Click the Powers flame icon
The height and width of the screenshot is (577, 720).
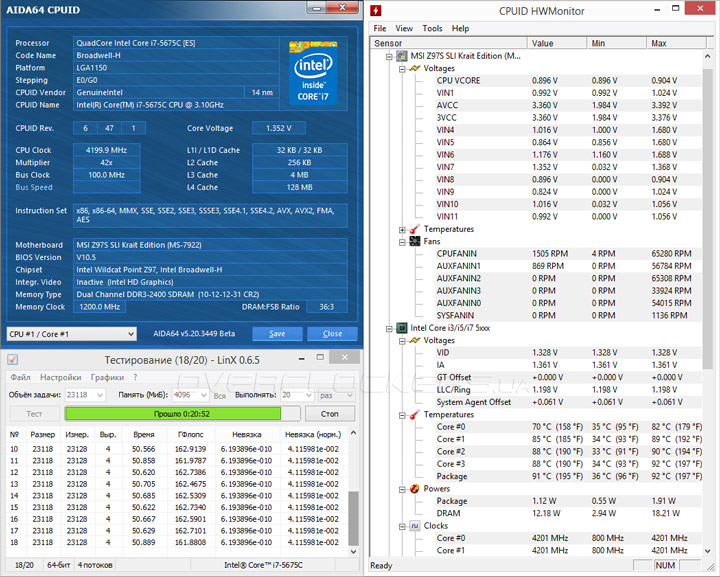tap(414, 489)
